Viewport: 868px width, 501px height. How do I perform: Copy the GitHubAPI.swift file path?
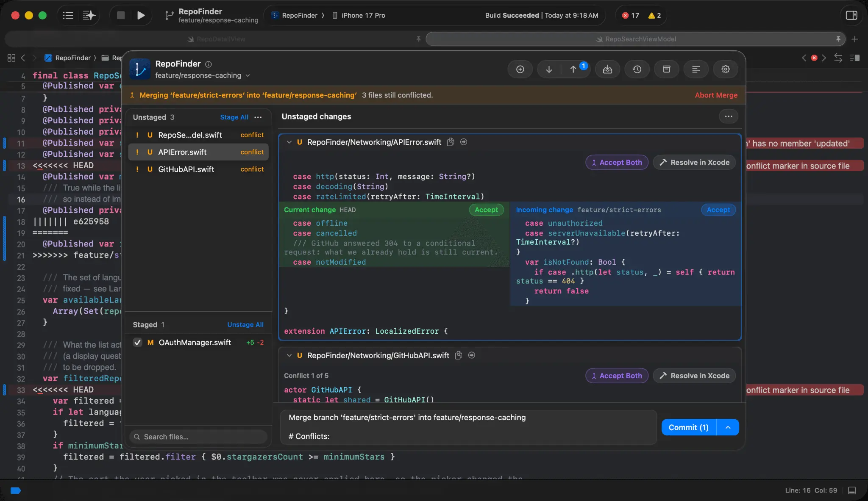point(458,355)
